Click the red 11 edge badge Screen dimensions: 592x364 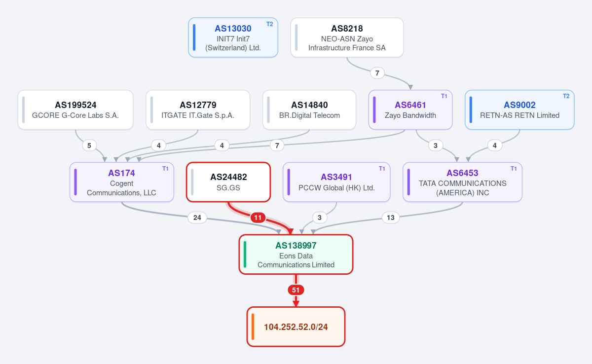pyautogui.click(x=258, y=218)
